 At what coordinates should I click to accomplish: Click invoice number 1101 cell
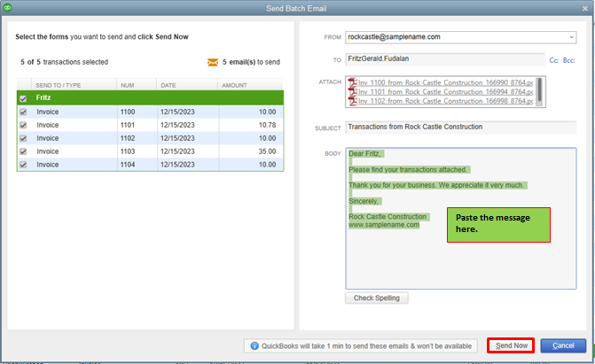point(128,125)
